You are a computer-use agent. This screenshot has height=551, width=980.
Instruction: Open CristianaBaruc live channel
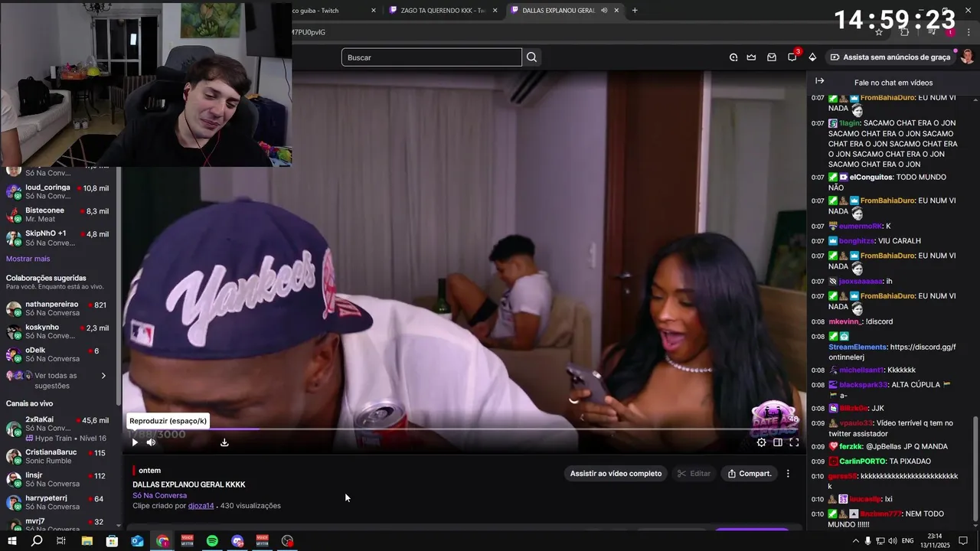pyautogui.click(x=57, y=457)
